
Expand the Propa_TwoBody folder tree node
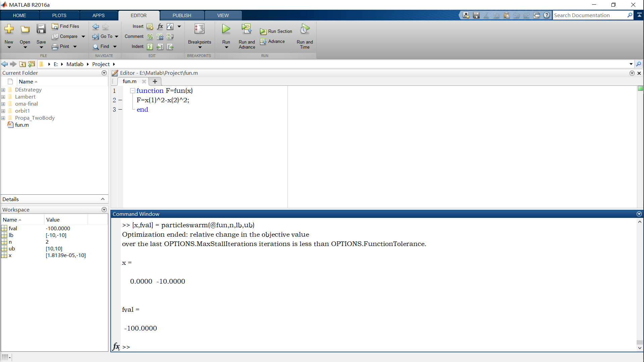pyautogui.click(x=3, y=118)
